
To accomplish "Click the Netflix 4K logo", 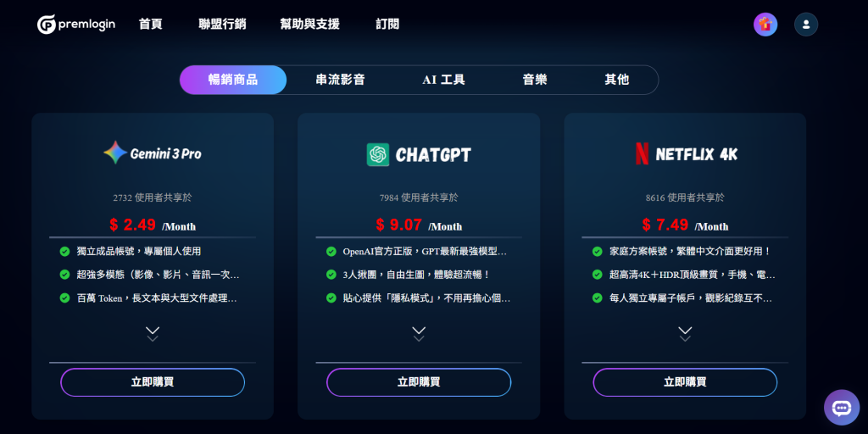I will (x=643, y=153).
